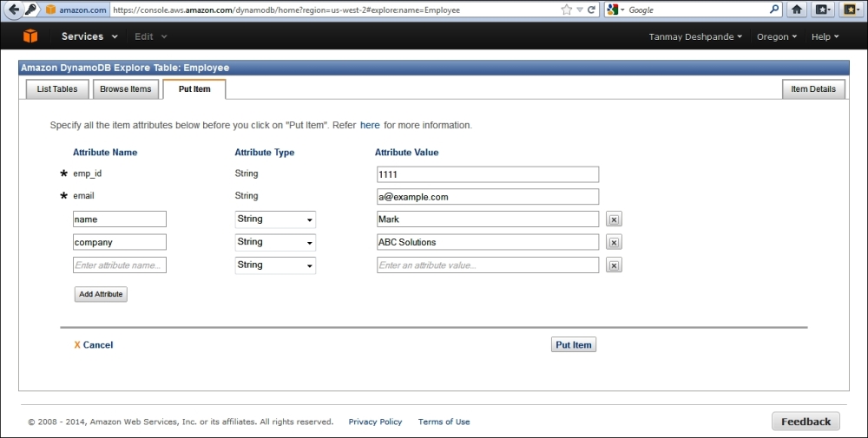Click the empty attribute value field
The height and width of the screenshot is (438, 868).
488,265
